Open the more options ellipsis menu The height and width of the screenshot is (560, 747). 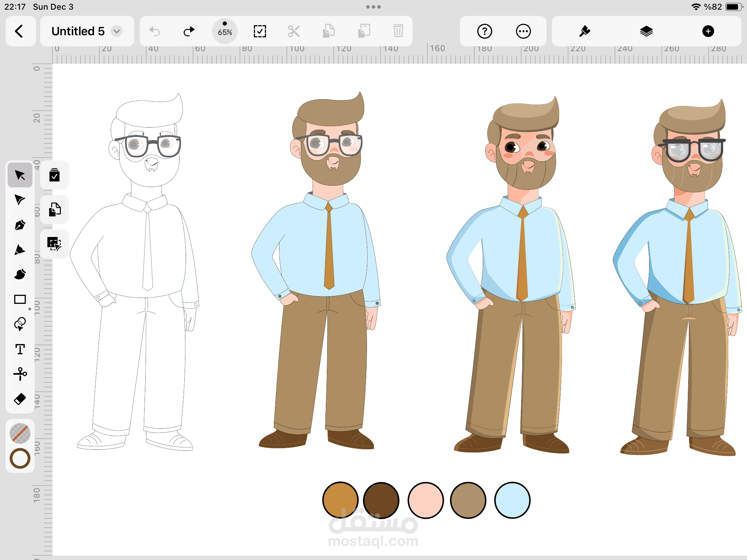point(523,31)
